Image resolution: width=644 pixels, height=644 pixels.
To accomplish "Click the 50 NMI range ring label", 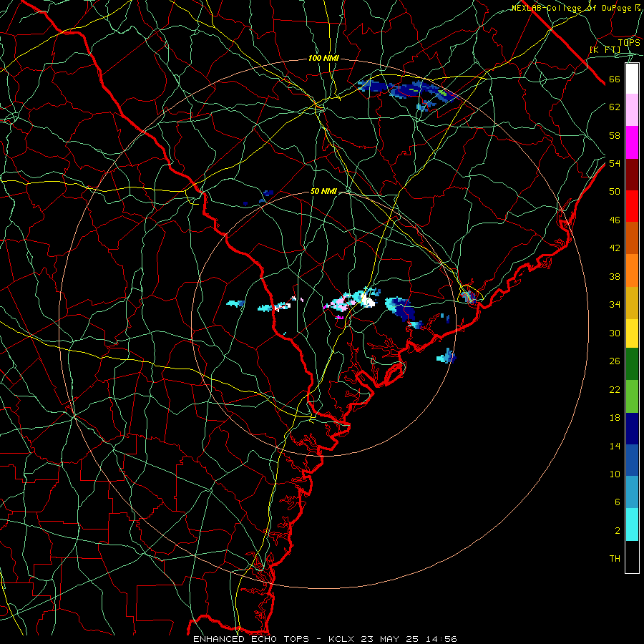I will 323,191.
